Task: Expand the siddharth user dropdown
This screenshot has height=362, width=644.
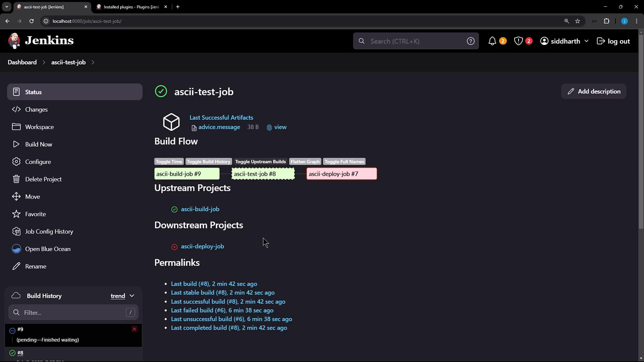Action: [x=586, y=41]
